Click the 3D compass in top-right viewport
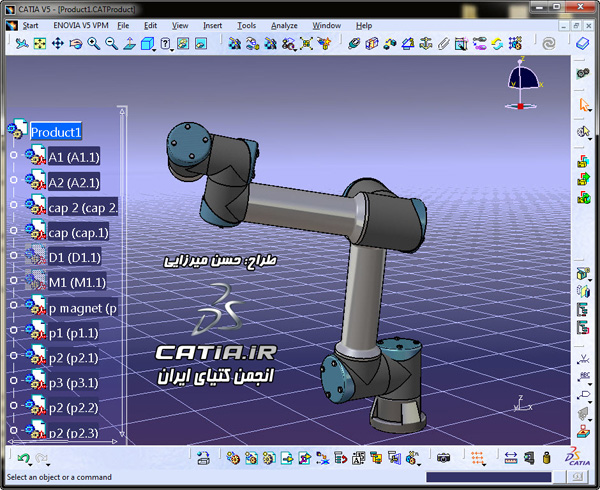 pos(523,83)
